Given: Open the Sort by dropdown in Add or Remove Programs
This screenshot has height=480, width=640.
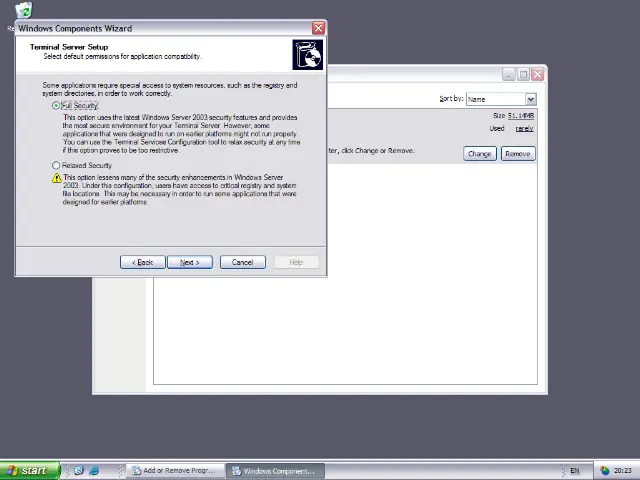Looking at the screenshot, I should (530, 99).
